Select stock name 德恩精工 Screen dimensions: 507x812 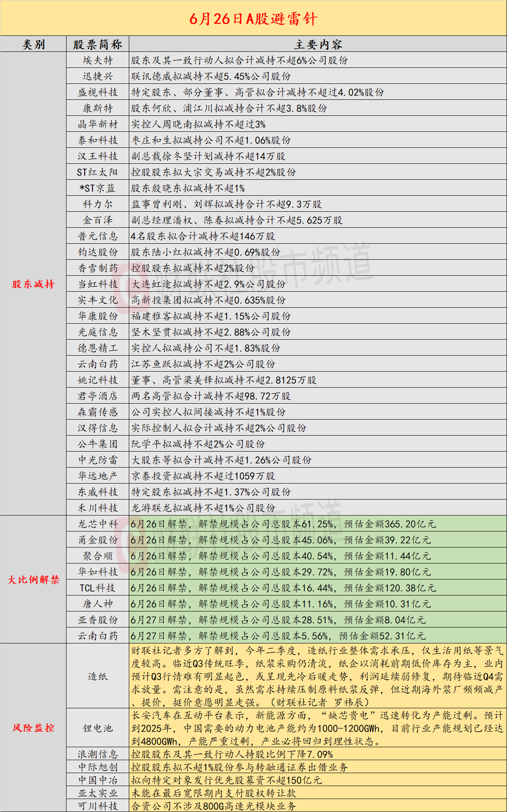pyautogui.click(x=98, y=348)
